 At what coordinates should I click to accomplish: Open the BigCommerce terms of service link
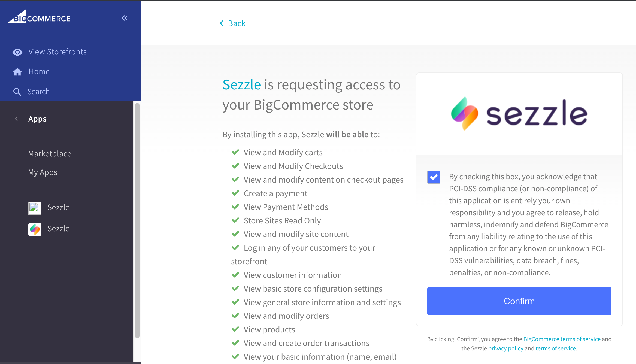tap(562, 339)
